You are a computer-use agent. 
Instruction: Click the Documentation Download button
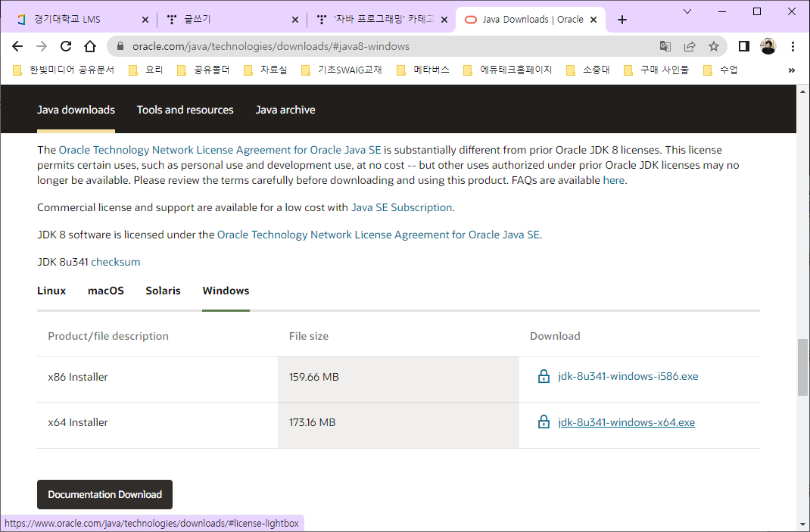(x=105, y=494)
